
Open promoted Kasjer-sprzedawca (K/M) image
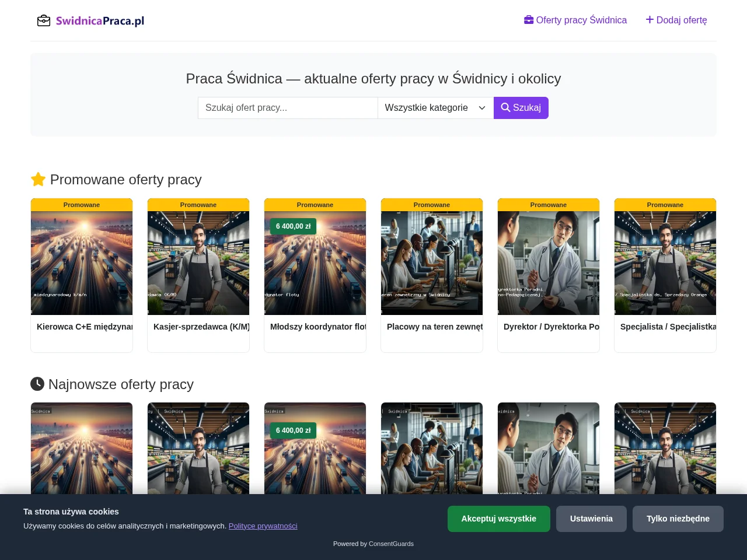(198, 263)
